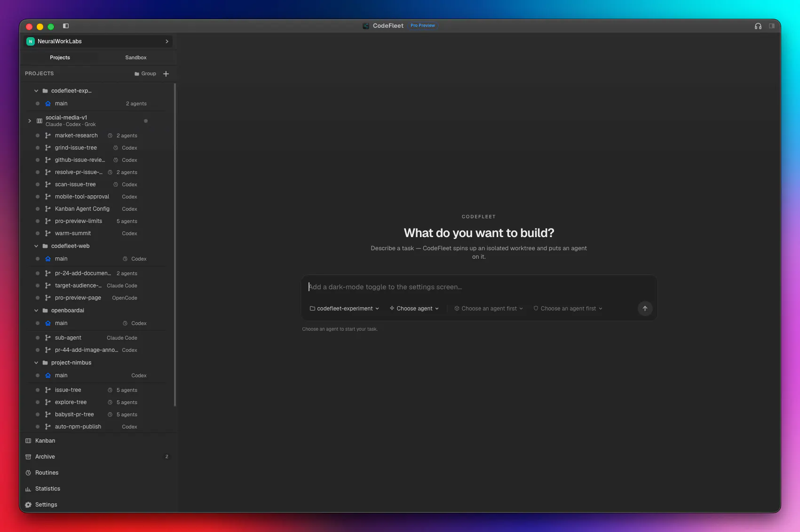800x532 pixels.
Task: Click the status dot beside grind-issue-tree
Action: pyautogui.click(x=38, y=148)
